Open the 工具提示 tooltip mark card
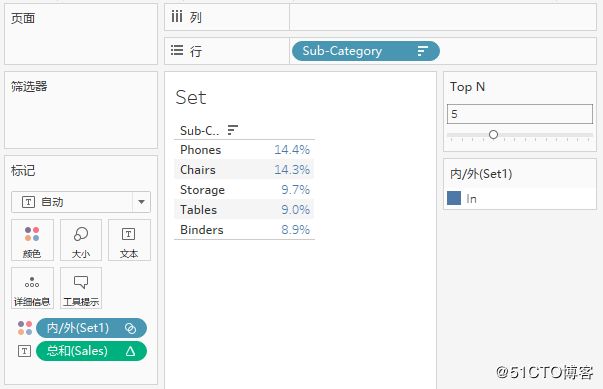603x389 pixels. click(81, 288)
